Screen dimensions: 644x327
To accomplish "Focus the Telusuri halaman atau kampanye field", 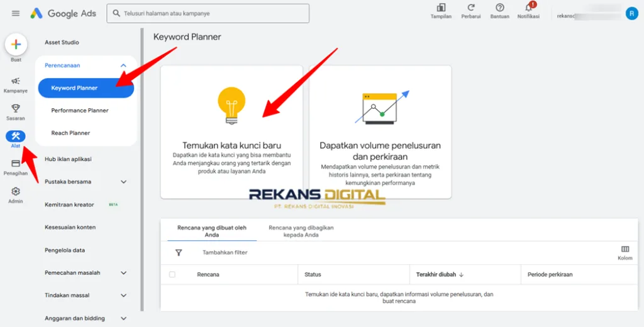I will tap(208, 14).
